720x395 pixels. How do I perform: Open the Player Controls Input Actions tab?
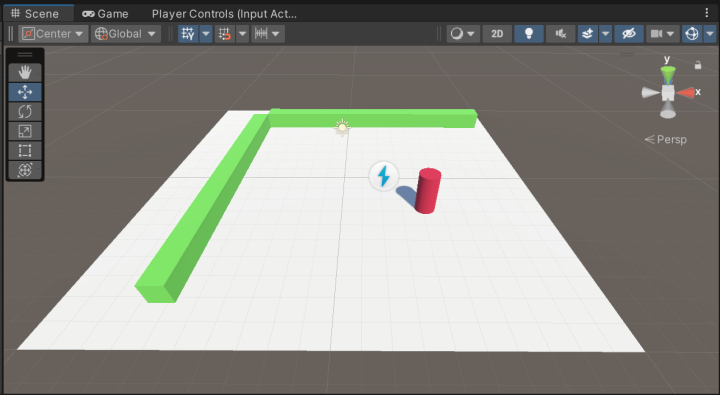(x=224, y=13)
